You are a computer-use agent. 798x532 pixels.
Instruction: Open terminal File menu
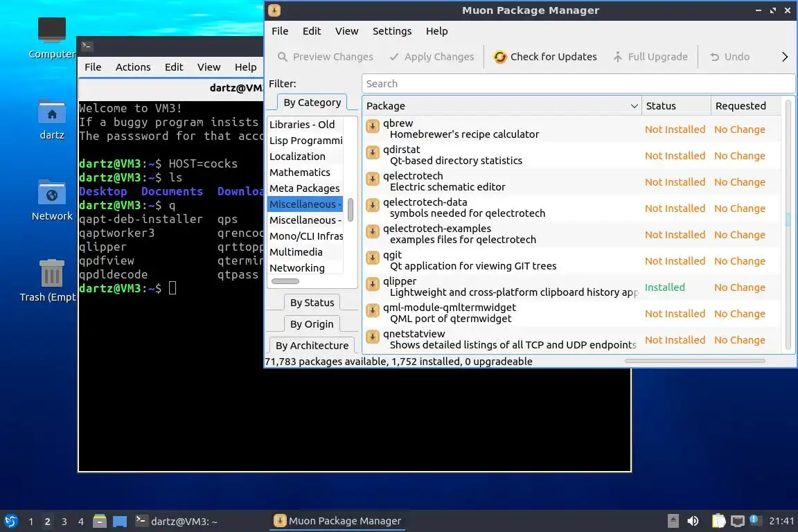pos(93,67)
